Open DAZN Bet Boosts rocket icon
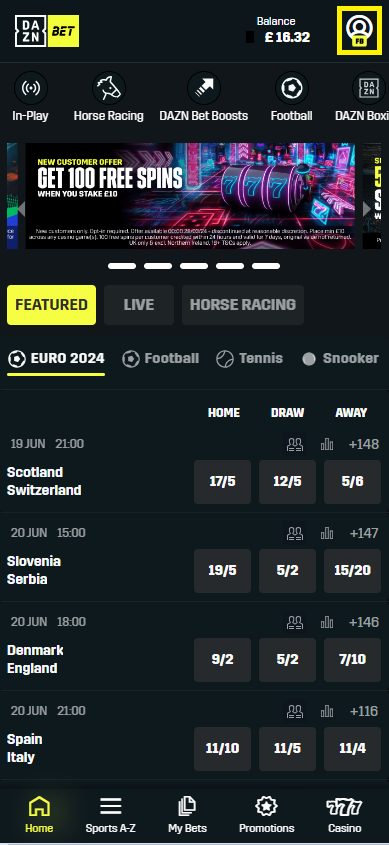This screenshot has width=389, height=845. (204, 88)
